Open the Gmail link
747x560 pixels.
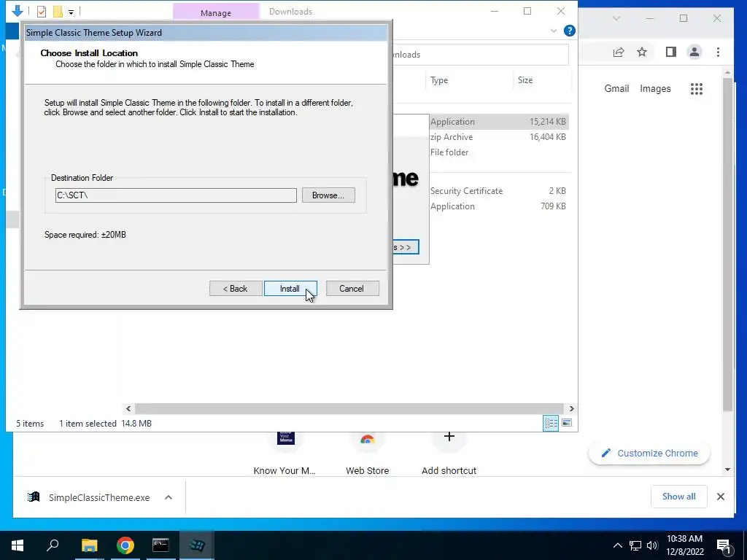(x=616, y=88)
